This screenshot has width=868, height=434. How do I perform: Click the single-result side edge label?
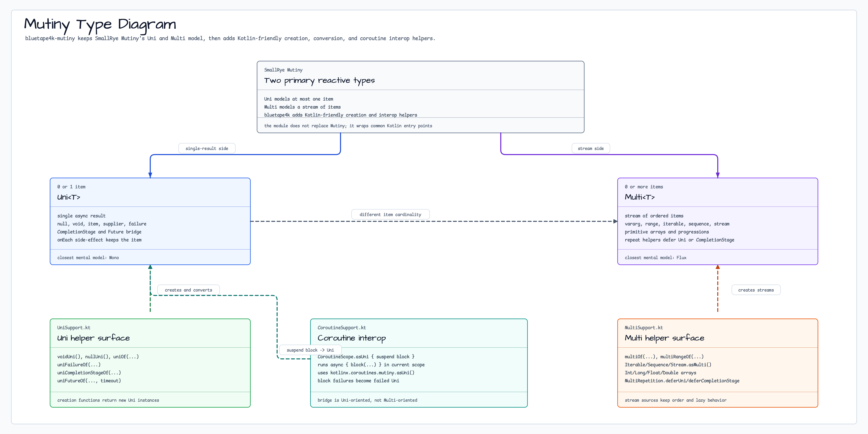pos(207,149)
